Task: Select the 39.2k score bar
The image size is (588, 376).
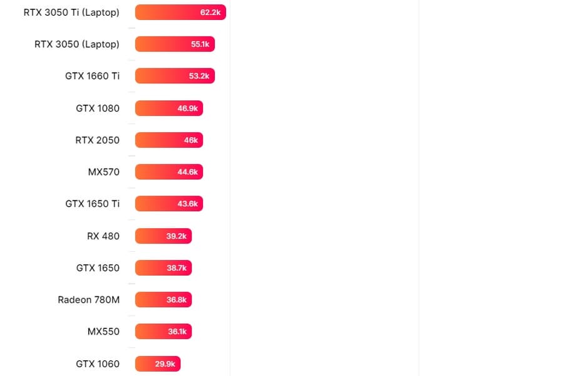Action: point(163,236)
